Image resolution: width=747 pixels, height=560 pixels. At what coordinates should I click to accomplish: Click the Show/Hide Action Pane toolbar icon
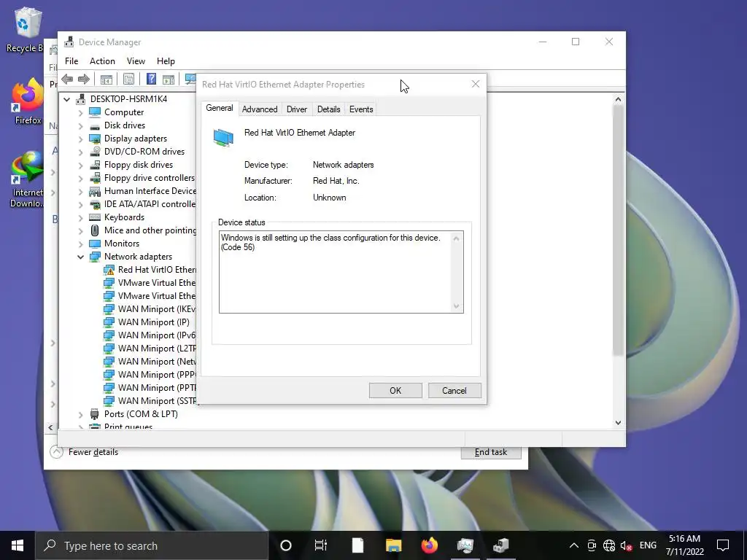click(x=169, y=79)
